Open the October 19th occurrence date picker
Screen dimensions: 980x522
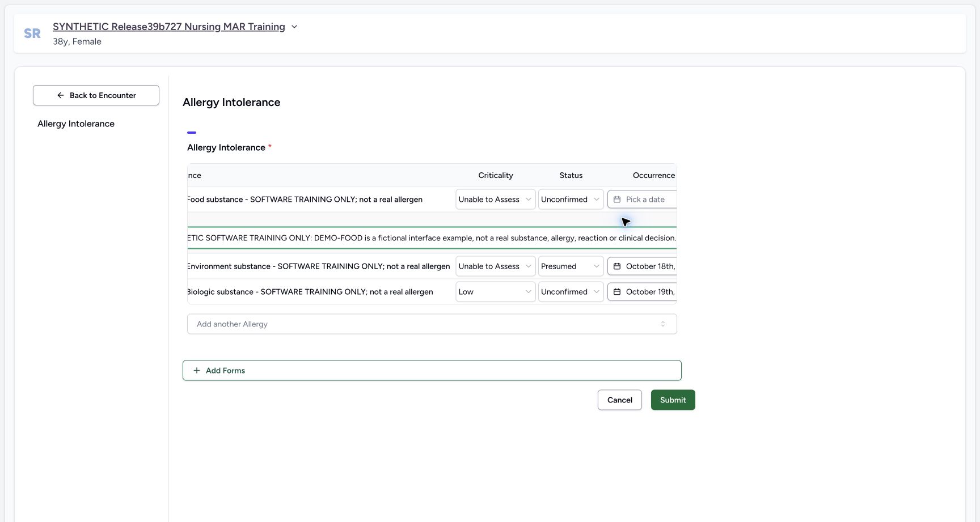[642, 292]
